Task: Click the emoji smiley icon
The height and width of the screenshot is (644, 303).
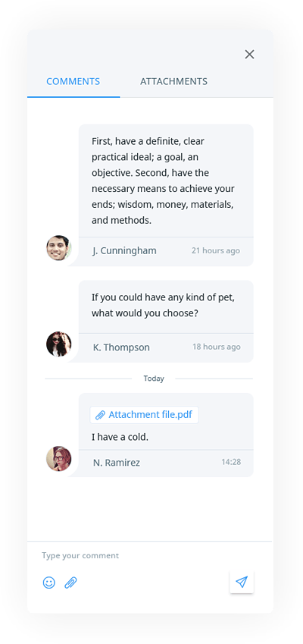Action: click(x=48, y=583)
